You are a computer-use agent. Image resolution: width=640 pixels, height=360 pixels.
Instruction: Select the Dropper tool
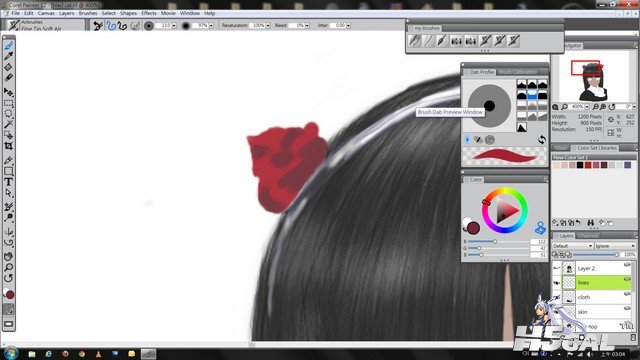coord(9,56)
